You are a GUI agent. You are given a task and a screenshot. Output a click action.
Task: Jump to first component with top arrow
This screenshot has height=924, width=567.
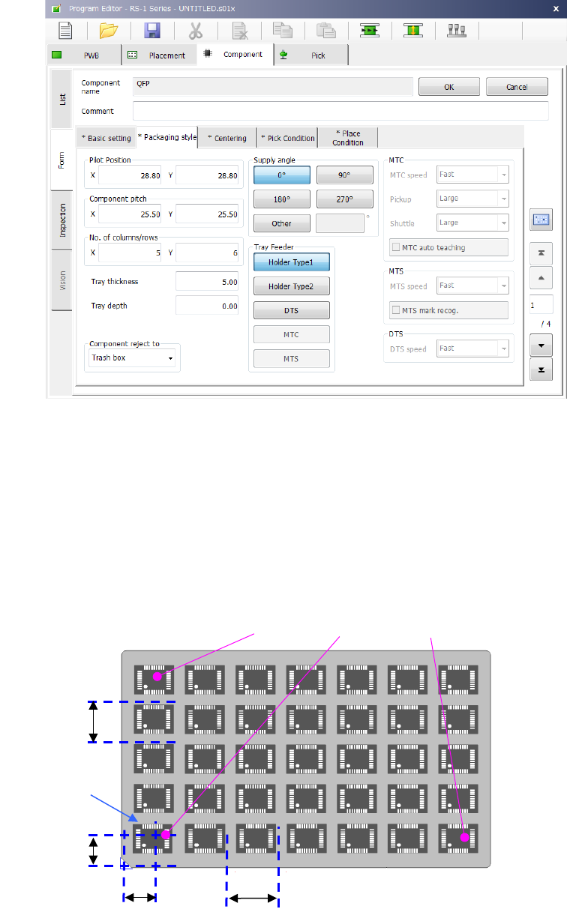pyautogui.click(x=541, y=253)
